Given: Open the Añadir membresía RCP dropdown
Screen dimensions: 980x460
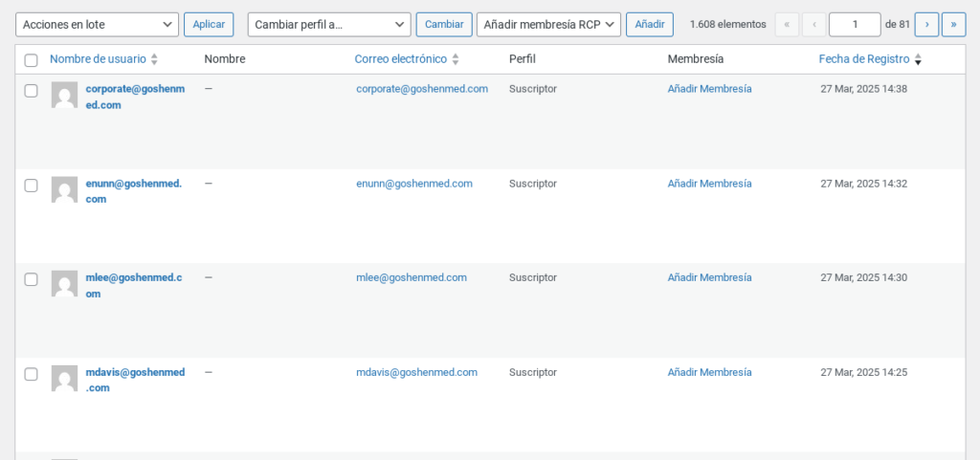Looking at the screenshot, I should pos(548,25).
